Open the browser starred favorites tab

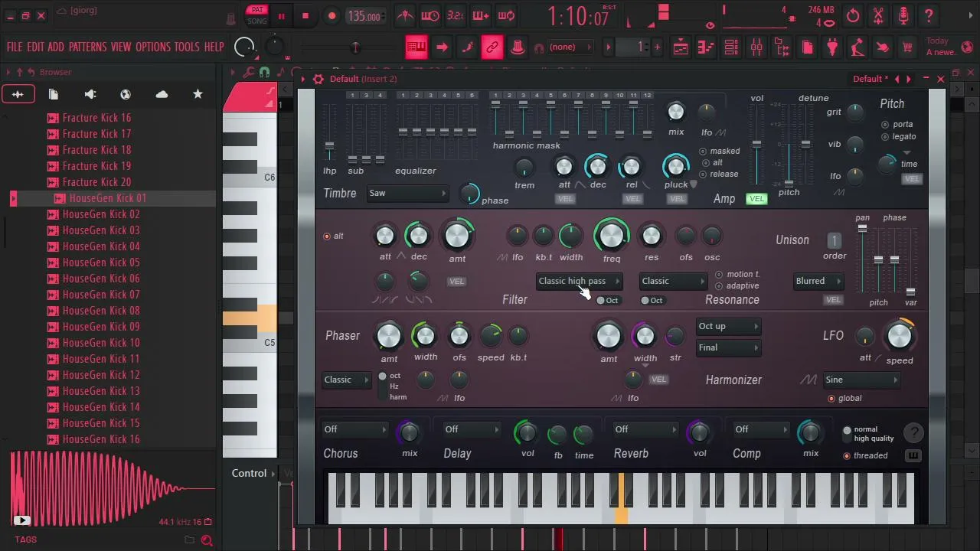coord(198,94)
